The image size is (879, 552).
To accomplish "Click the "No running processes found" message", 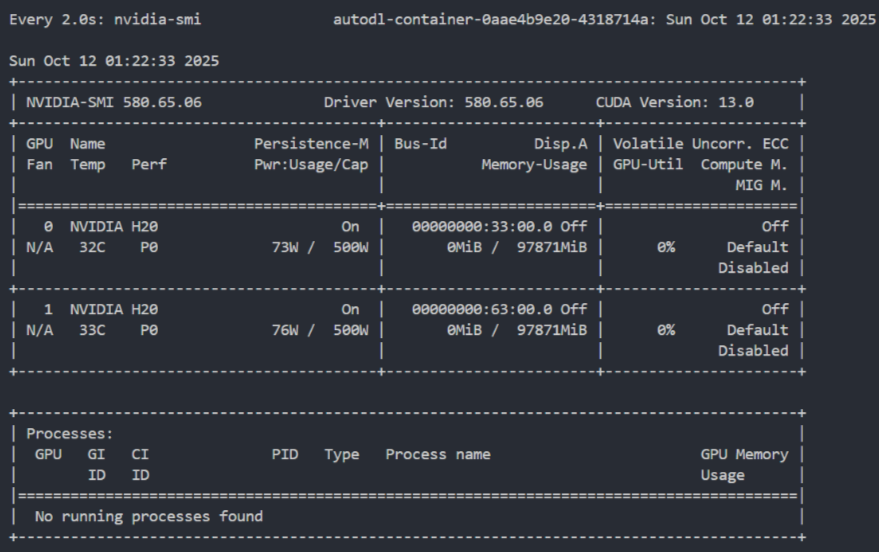I will pyautogui.click(x=149, y=517).
